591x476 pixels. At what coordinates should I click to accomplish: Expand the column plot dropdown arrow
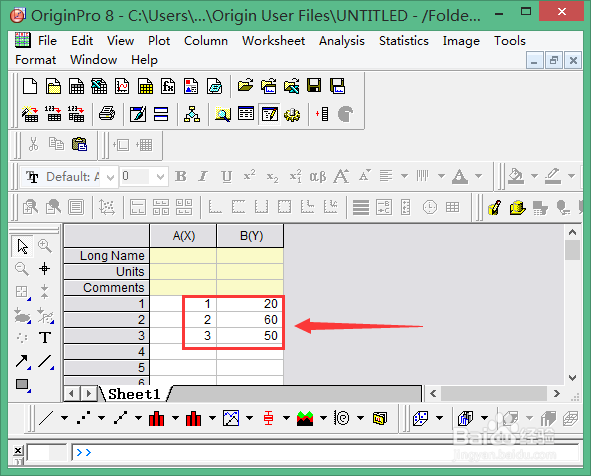pyautogui.click(x=175, y=418)
